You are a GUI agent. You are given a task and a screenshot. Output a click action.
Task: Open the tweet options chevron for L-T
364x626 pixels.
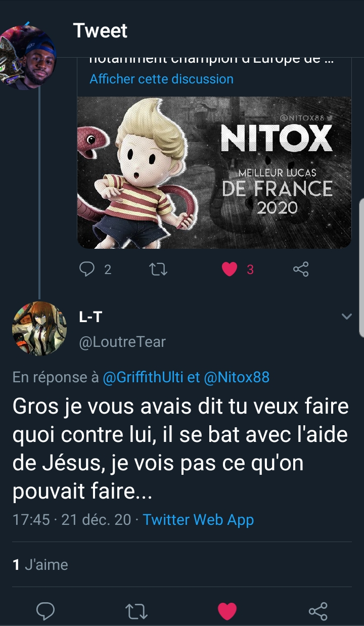click(346, 317)
